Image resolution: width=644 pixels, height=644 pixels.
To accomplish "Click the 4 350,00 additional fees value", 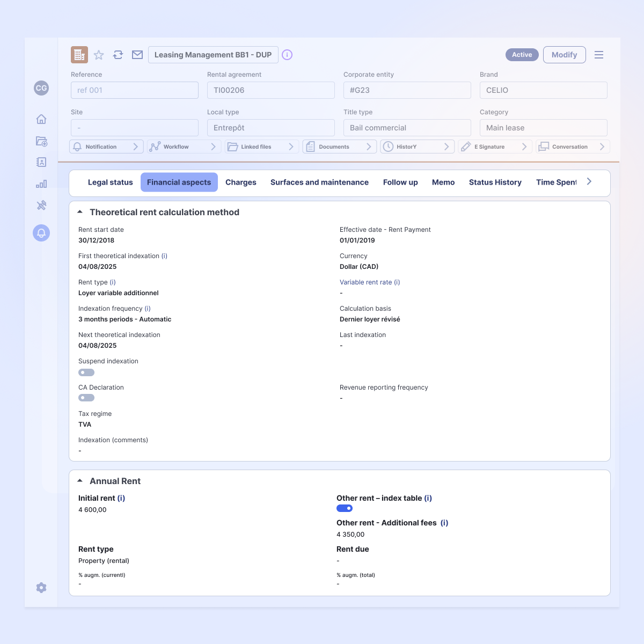I will coord(350,535).
